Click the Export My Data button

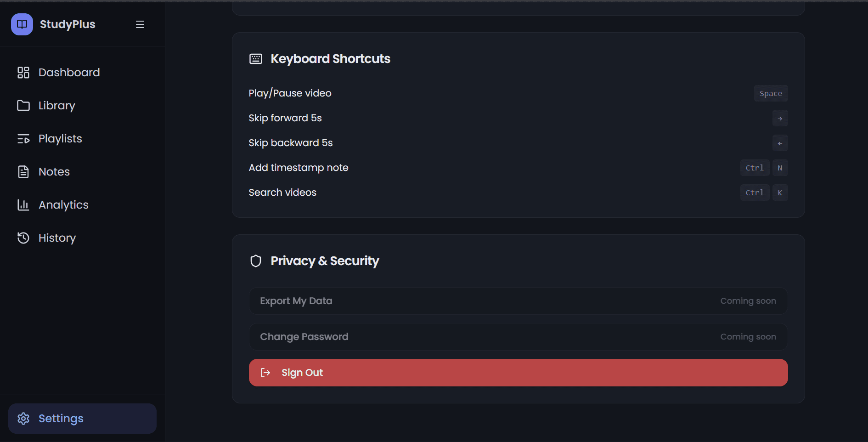[518, 301]
